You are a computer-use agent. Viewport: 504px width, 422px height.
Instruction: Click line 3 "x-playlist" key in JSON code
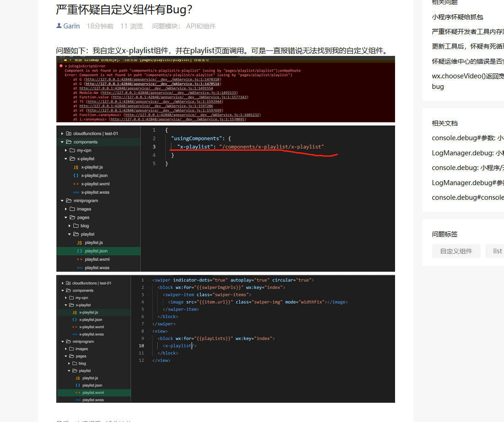click(x=196, y=147)
